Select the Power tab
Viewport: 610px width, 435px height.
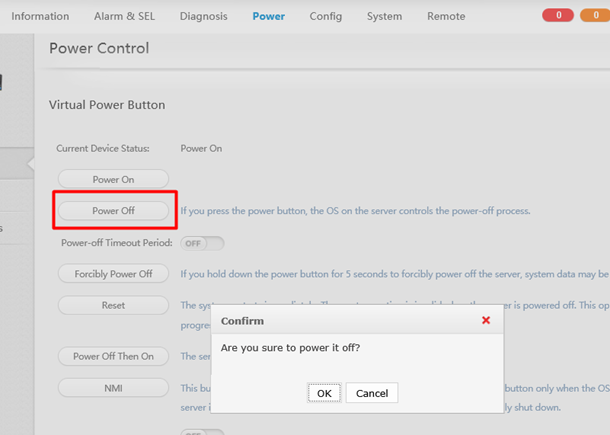(x=268, y=16)
